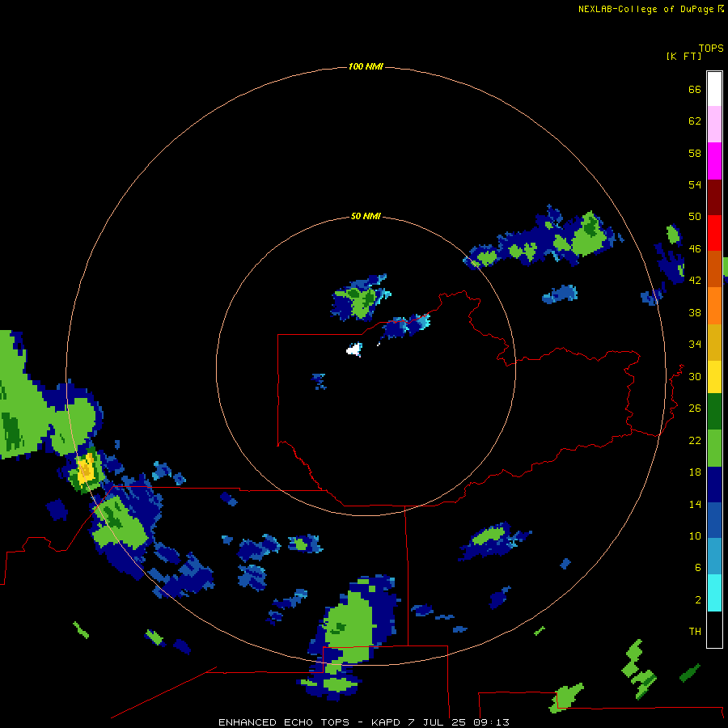Click the 100 NMI range ring label
The width and height of the screenshot is (728, 728).
366,66
